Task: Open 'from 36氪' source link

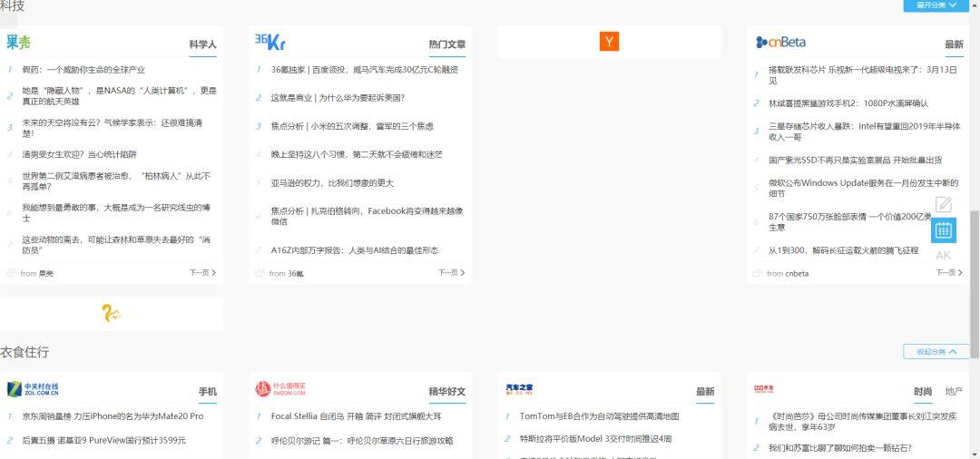Action: [x=286, y=274]
